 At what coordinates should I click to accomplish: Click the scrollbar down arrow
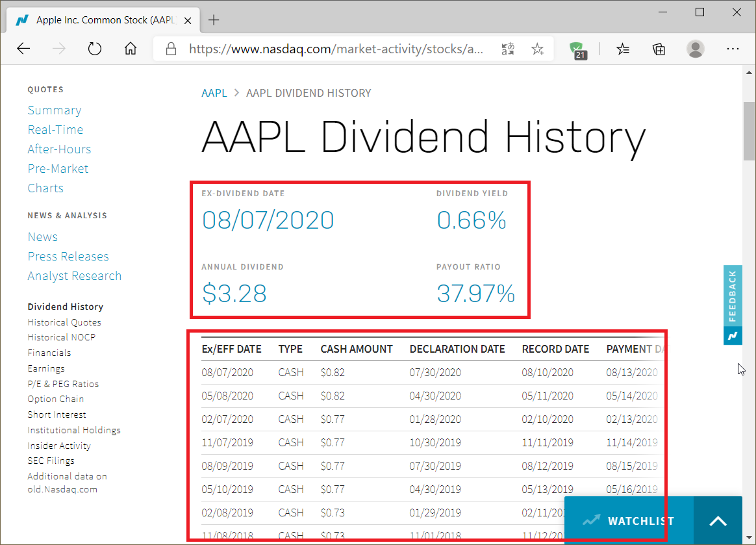(x=749, y=537)
